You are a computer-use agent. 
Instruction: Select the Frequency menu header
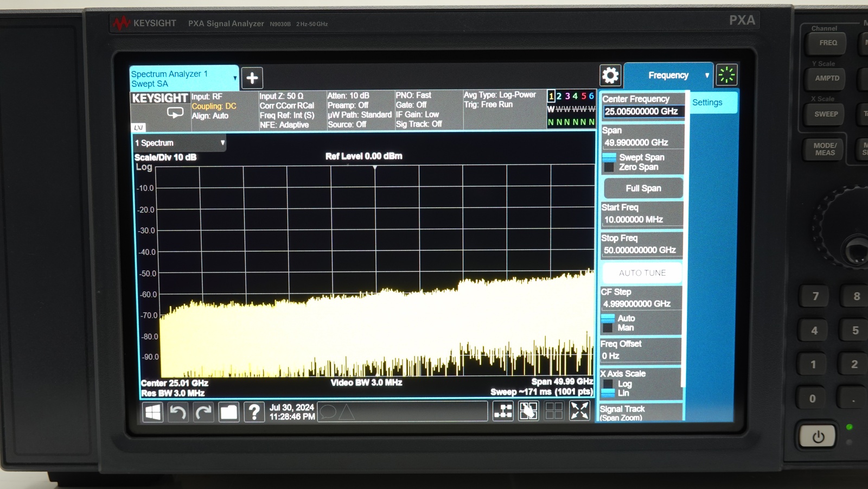[668, 75]
